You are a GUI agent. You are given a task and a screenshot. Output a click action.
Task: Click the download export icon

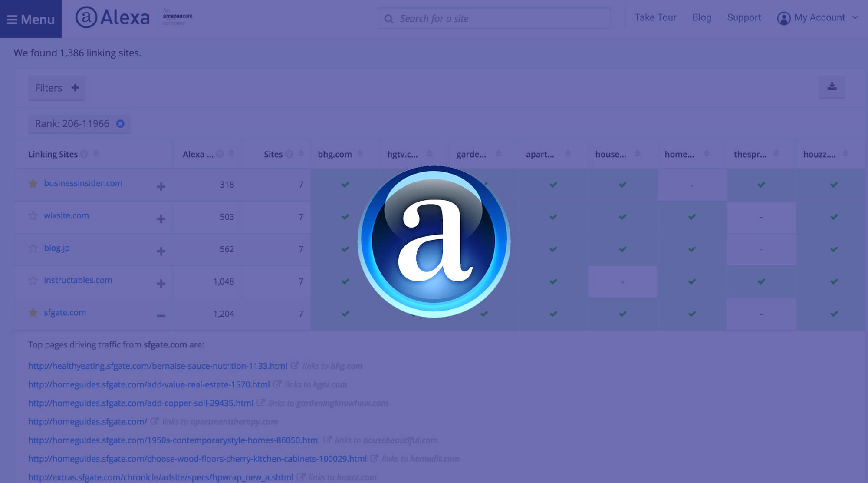[x=832, y=86]
